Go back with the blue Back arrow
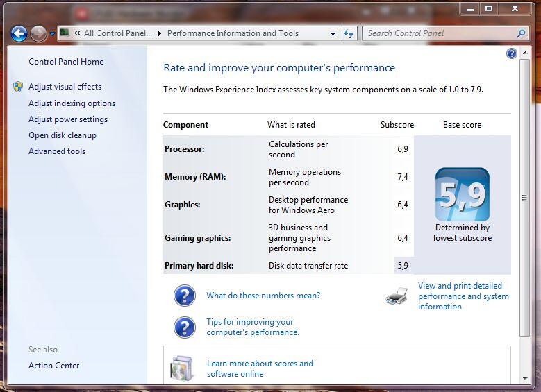This screenshot has height=392, width=541. (x=19, y=34)
